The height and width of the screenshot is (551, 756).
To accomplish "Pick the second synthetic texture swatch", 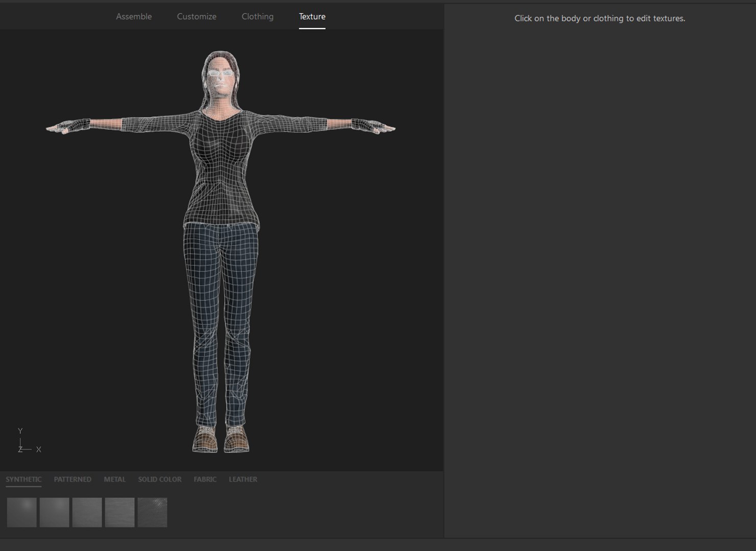I will point(55,512).
